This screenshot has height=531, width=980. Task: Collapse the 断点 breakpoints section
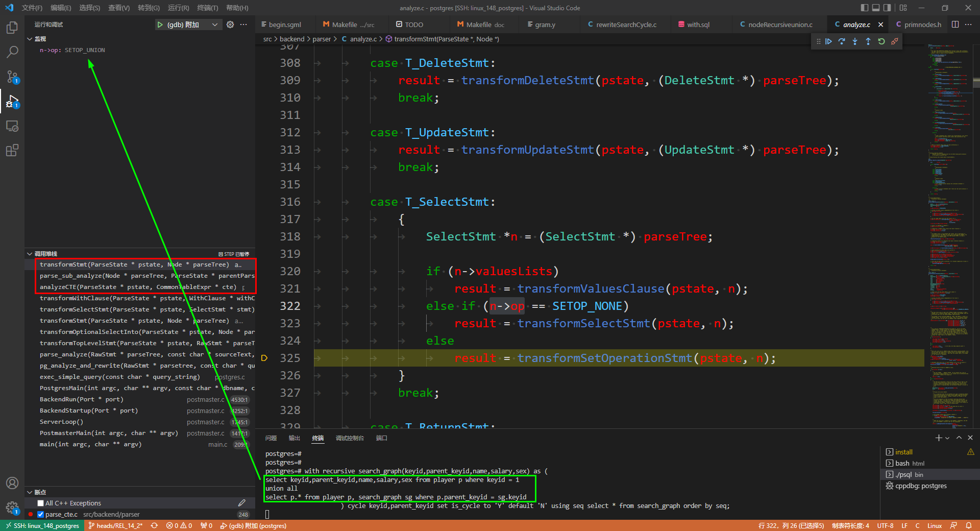coord(30,492)
